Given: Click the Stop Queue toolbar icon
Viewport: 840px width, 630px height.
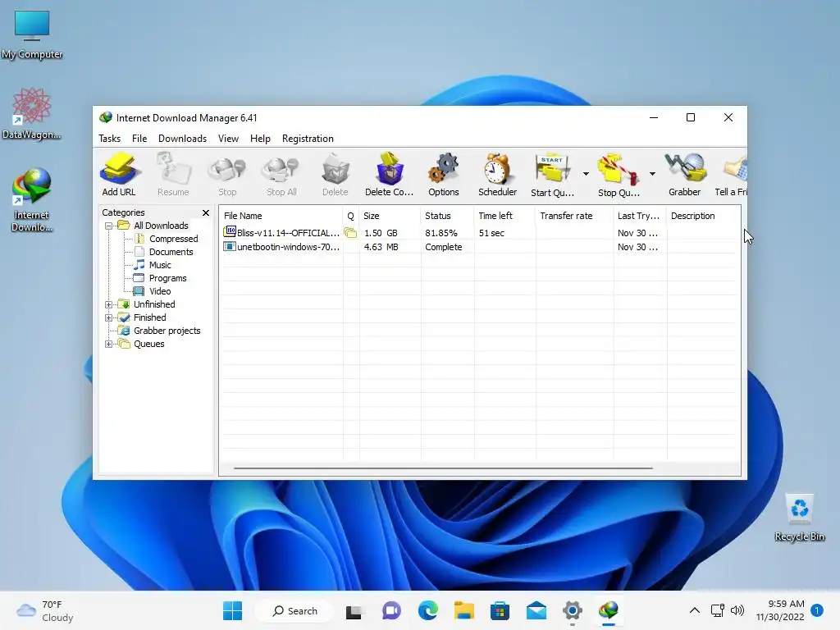Looking at the screenshot, I should click(x=619, y=175).
